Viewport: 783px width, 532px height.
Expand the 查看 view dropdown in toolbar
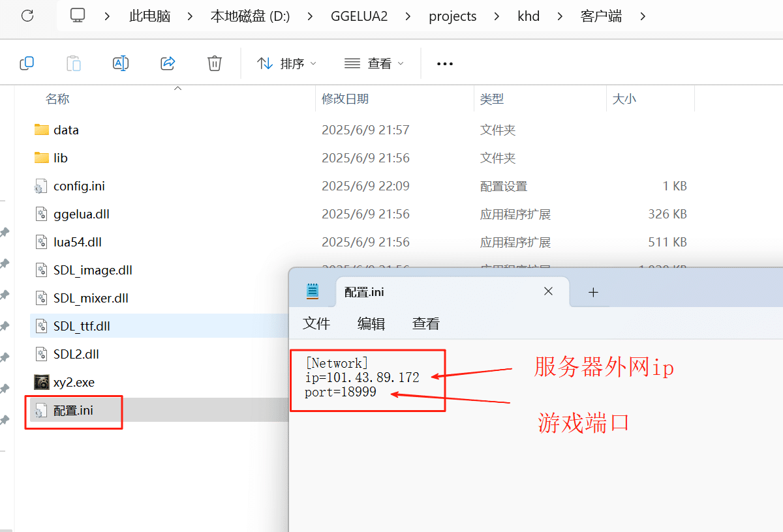374,63
